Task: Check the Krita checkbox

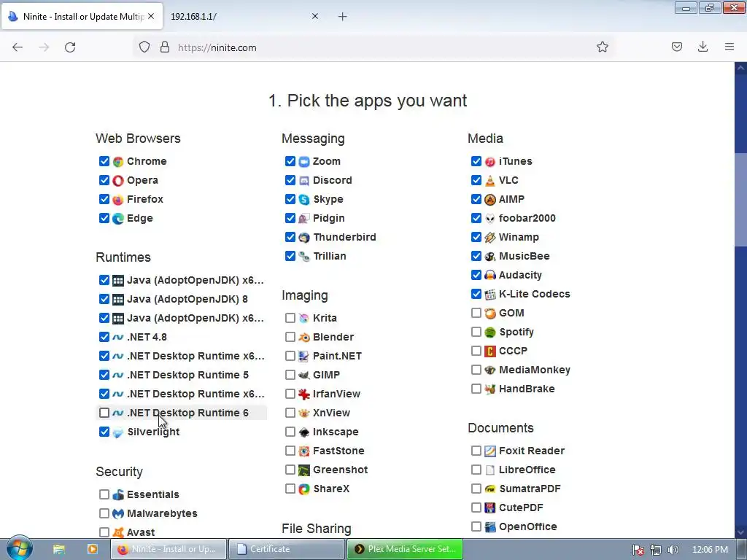Action: (290, 318)
